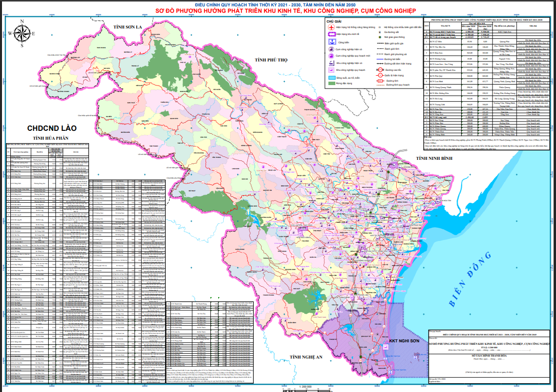556x392 pixels.
Task: Click the 'Đường bờ biển' legend label
Action: click(x=392, y=59)
